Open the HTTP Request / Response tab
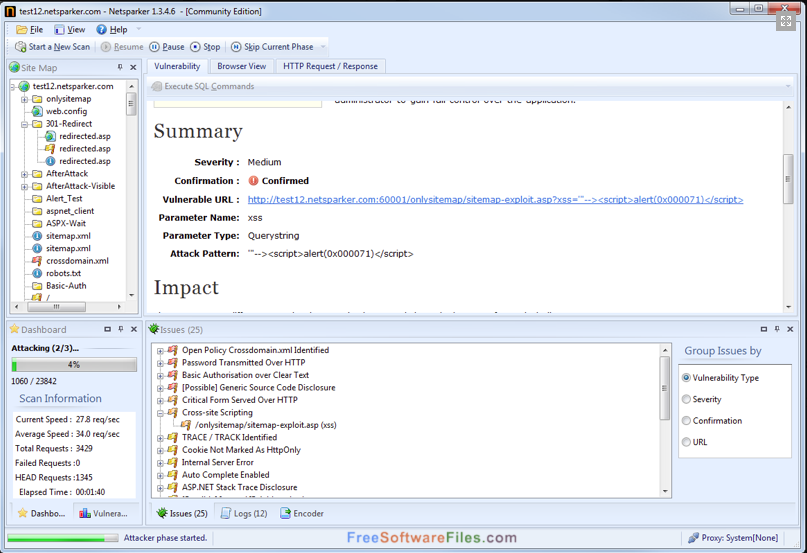The image size is (807, 553). point(330,66)
